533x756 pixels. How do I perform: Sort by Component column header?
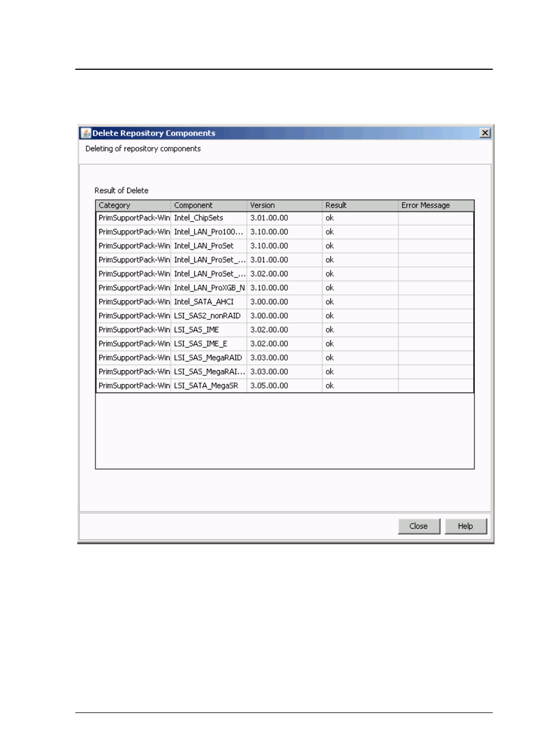tap(209, 205)
